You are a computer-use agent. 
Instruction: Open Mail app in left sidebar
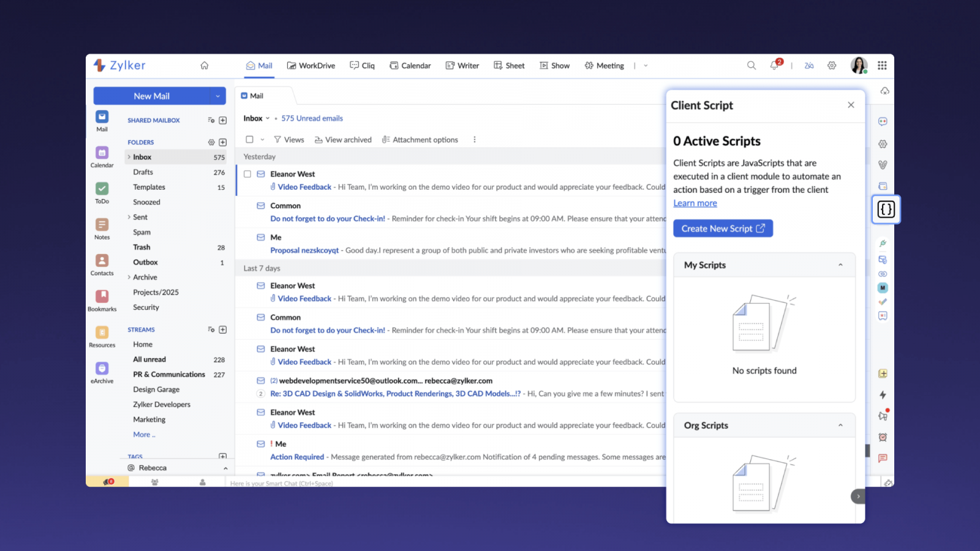click(102, 121)
